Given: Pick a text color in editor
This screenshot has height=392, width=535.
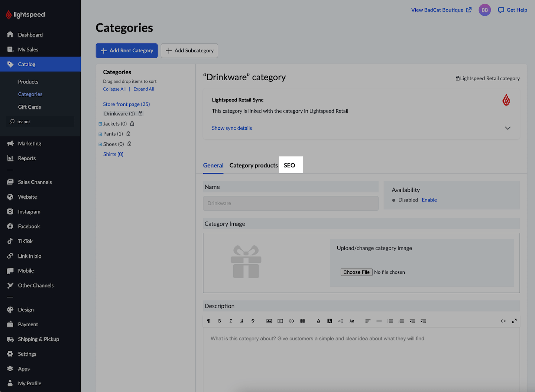Looking at the screenshot, I should [x=318, y=321].
